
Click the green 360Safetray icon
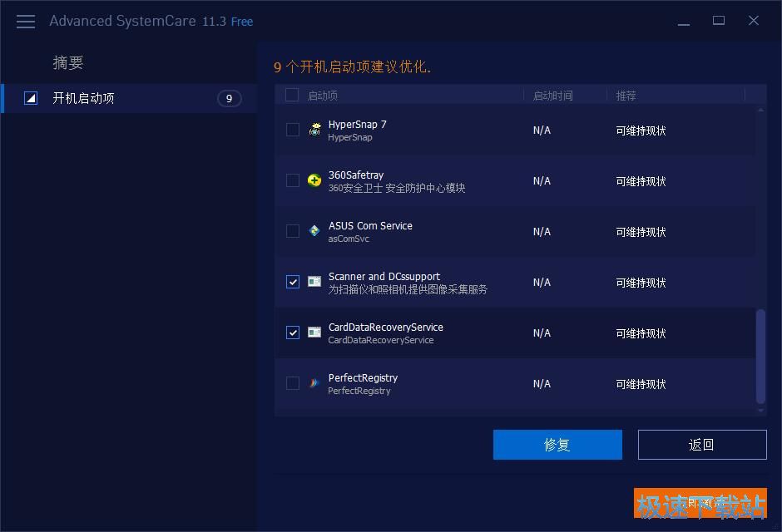pos(314,180)
